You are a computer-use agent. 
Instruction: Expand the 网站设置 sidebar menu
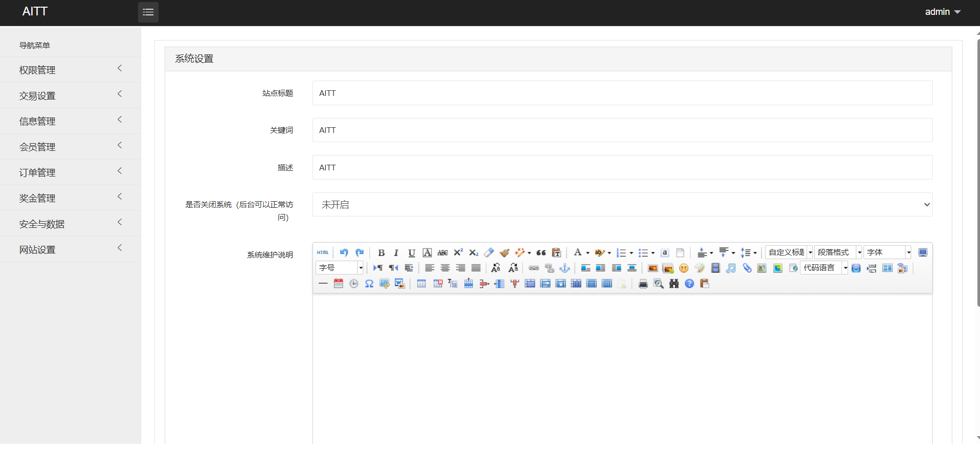tap(70, 249)
